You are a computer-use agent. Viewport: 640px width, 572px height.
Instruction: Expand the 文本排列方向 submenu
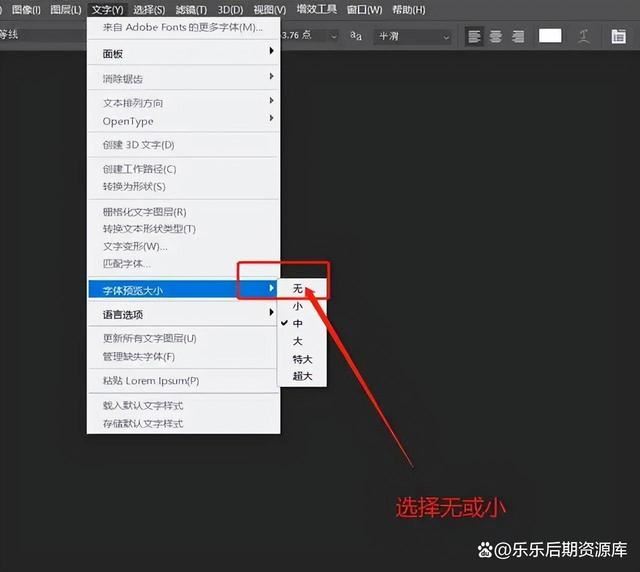click(x=184, y=103)
